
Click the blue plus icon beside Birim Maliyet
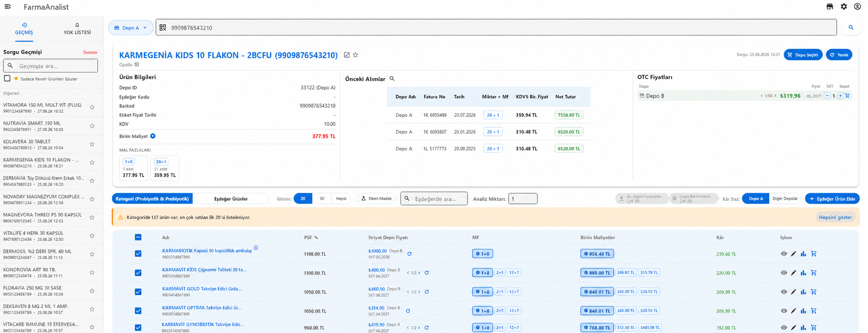tap(153, 136)
